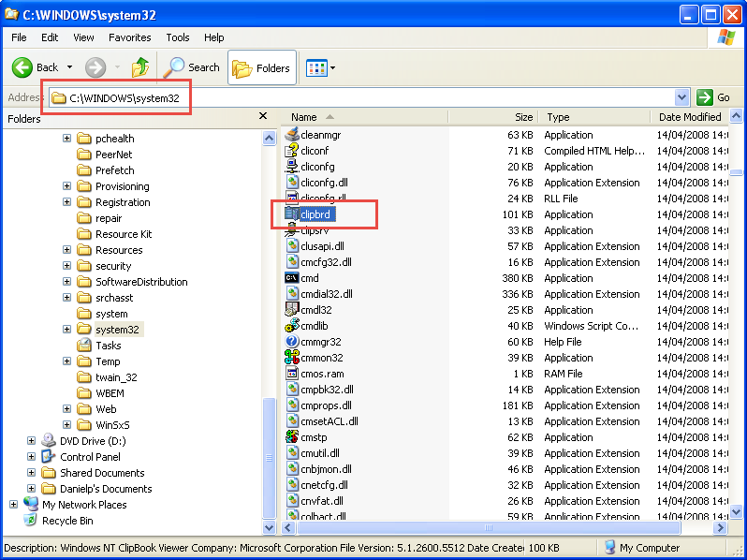This screenshot has height=560, width=747.
Task: Select the cmos.ram file icon
Action: pos(291,373)
